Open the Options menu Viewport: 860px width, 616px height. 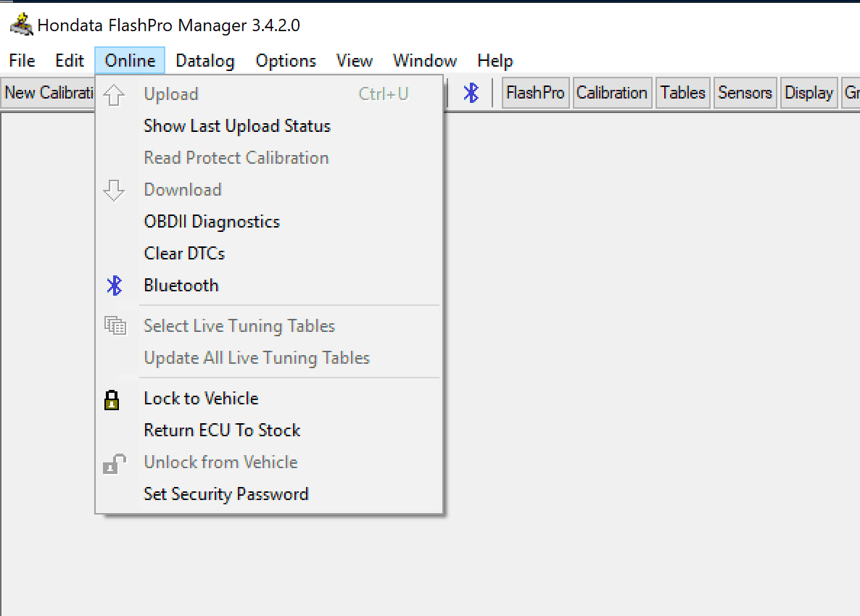tap(286, 61)
